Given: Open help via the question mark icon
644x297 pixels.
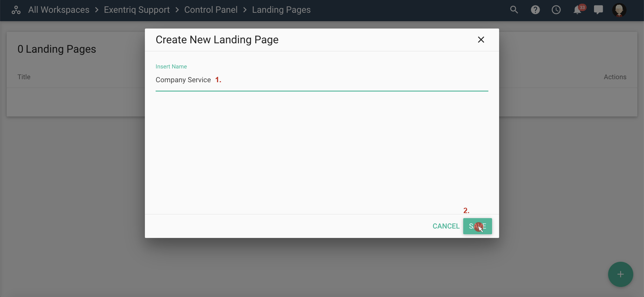Looking at the screenshot, I should (535, 10).
